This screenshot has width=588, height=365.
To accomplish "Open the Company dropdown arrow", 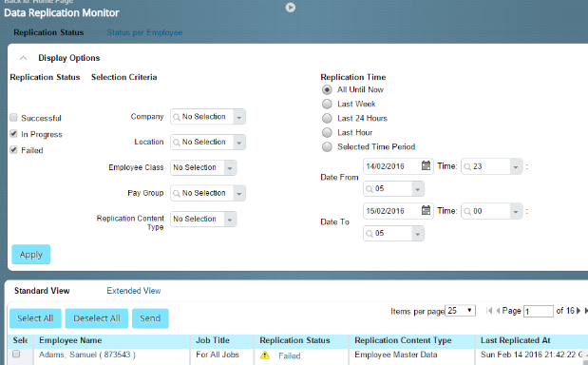I will (238, 117).
